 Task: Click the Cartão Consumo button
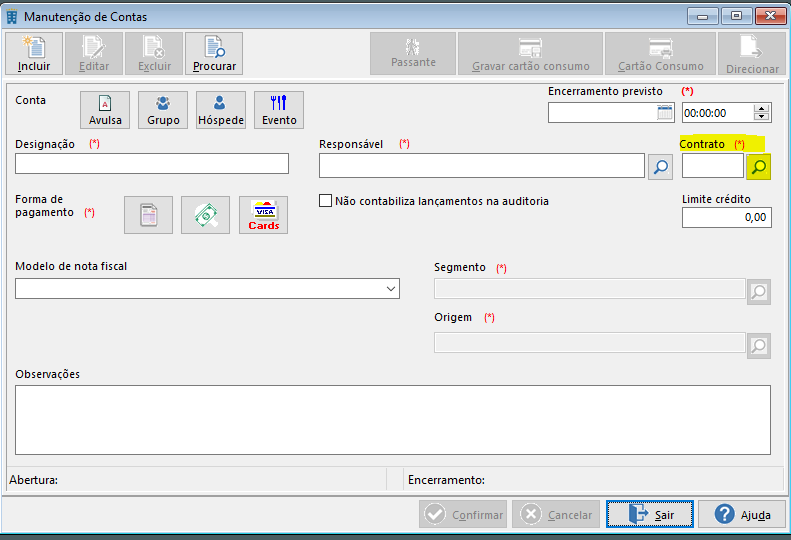click(660, 53)
